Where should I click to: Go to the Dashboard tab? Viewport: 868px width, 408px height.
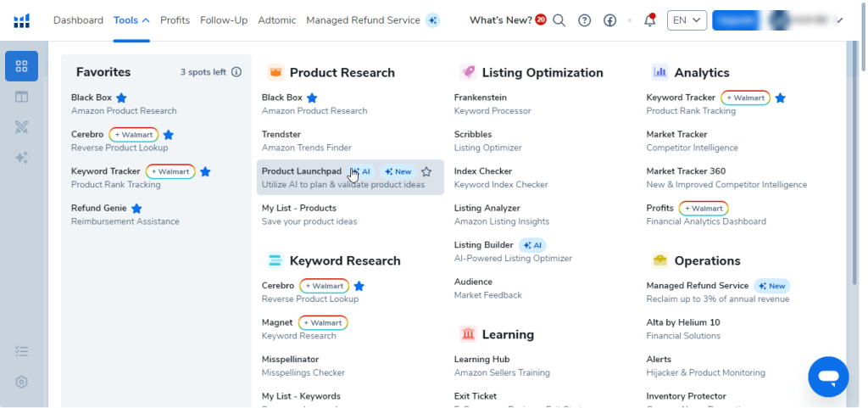pyautogui.click(x=78, y=20)
